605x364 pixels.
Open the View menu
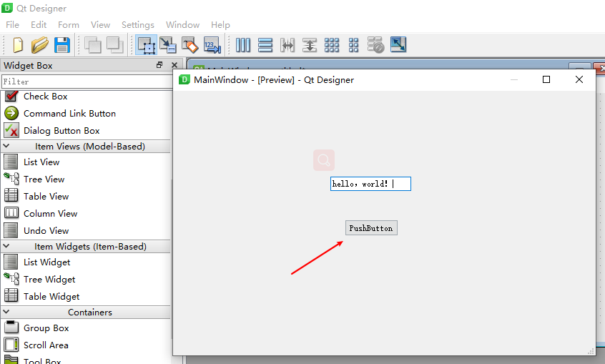pyautogui.click(x=100, y=25)
